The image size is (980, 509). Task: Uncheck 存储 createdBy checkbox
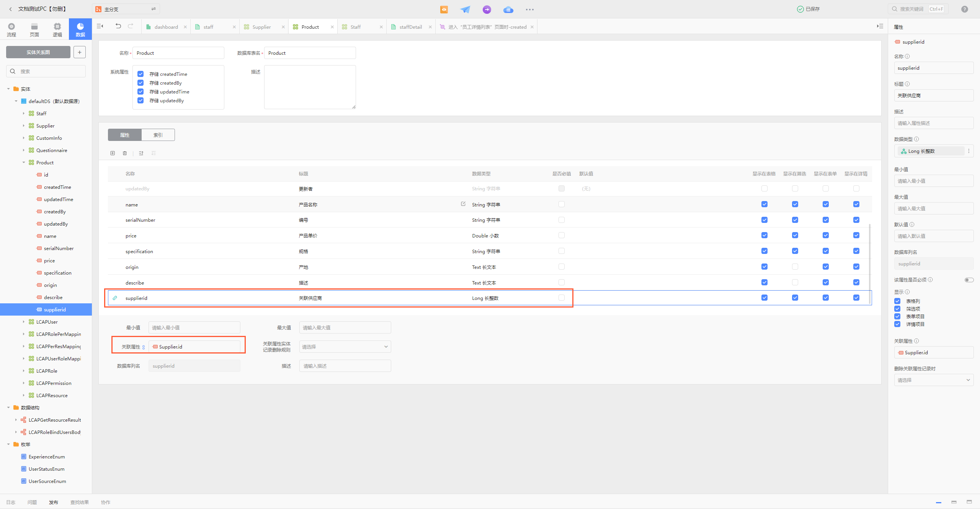[140, 83]
